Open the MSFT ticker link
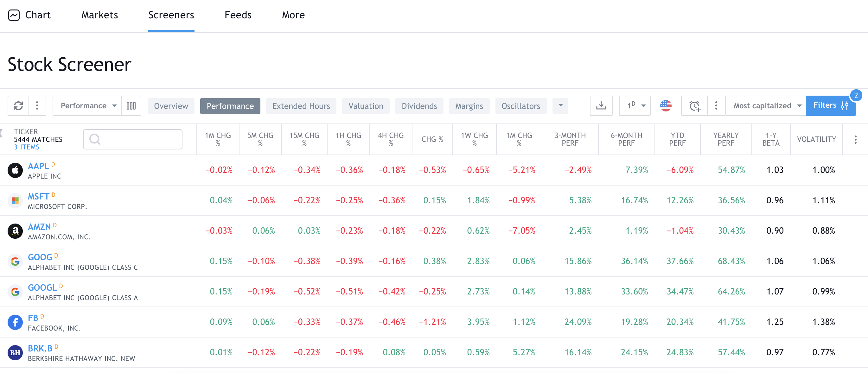This screenshot has width=868, height=373. point(39,197)
